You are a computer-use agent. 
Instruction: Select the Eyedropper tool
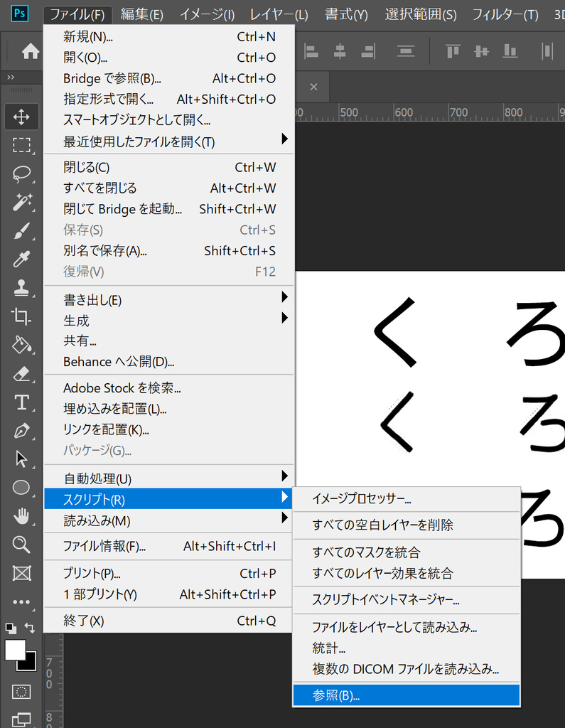pos(21,259)
